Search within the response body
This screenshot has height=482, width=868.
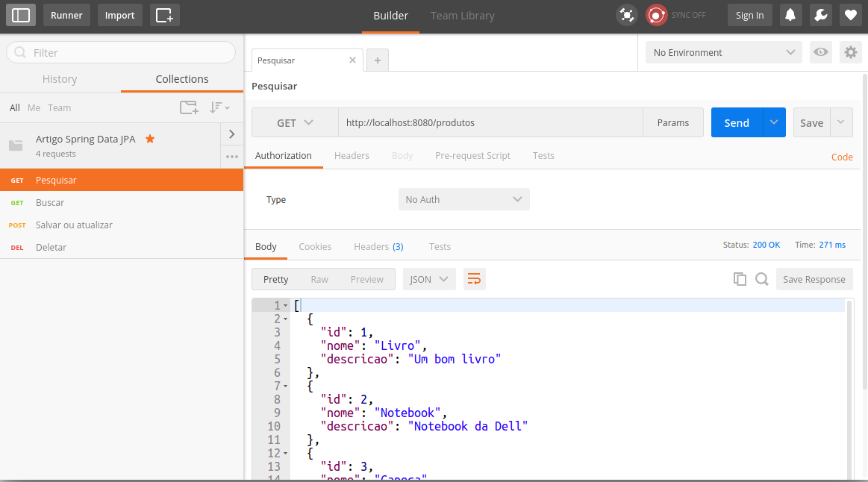click(x=762, y=279)
